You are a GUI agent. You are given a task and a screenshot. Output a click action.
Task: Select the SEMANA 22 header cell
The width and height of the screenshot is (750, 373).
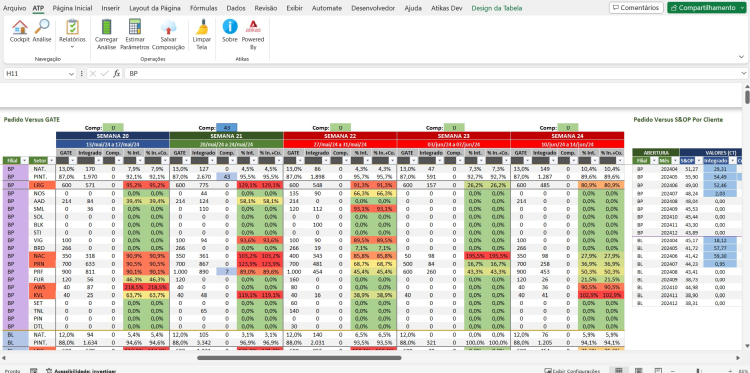pyautogui.click(x=340, y=136)
